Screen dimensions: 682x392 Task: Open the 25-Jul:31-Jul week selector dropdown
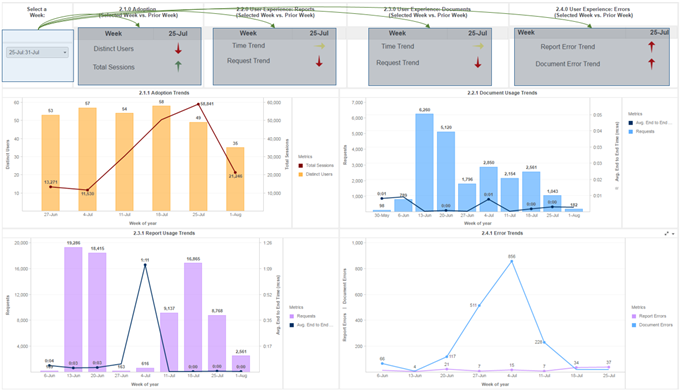pyautogui.click(x=37, y=52)
